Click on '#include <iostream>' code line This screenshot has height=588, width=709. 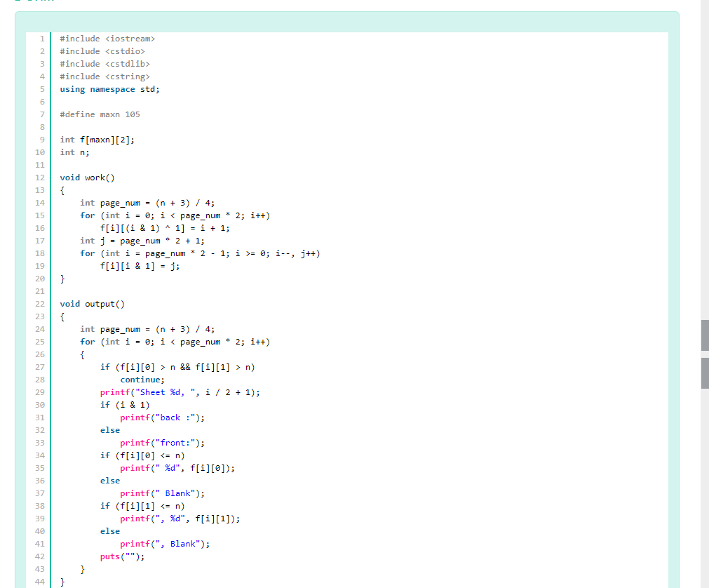(107, 39)
